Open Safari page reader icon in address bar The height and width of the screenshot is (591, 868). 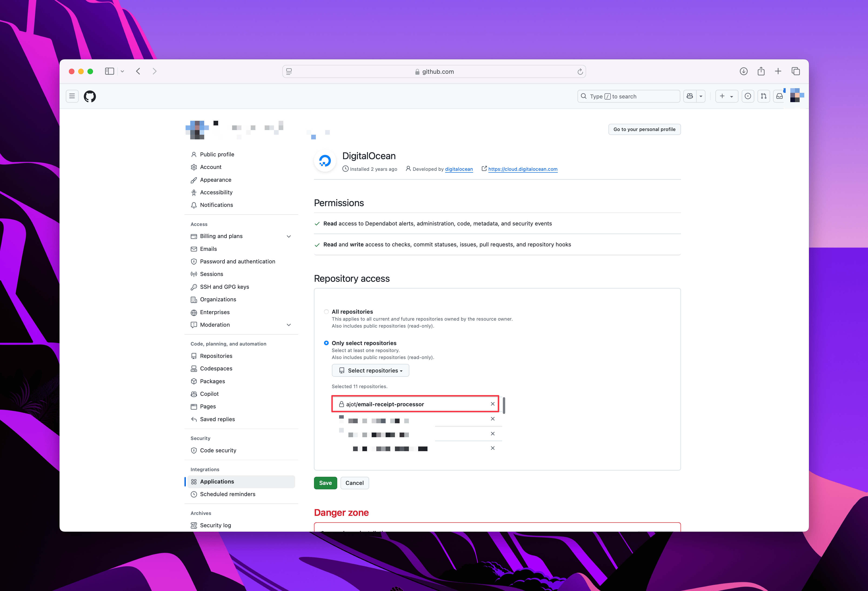click(x=289, y=71)
